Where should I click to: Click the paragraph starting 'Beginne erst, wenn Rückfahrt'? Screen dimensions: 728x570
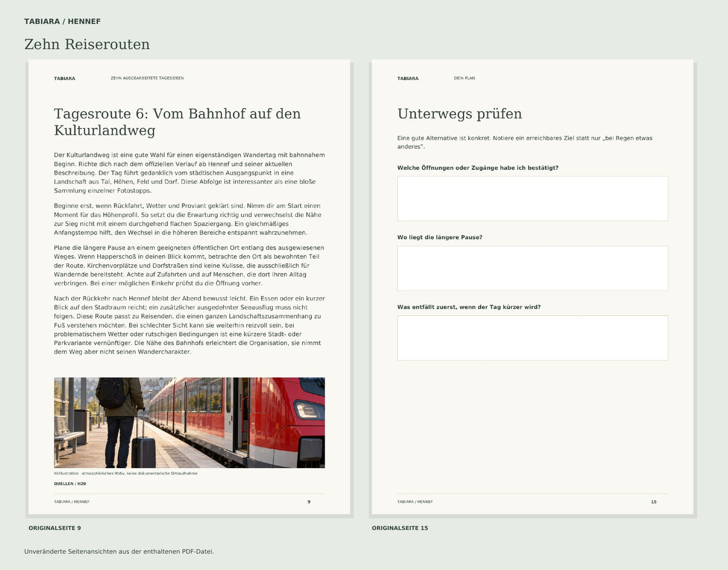click(x=189, y=220)
